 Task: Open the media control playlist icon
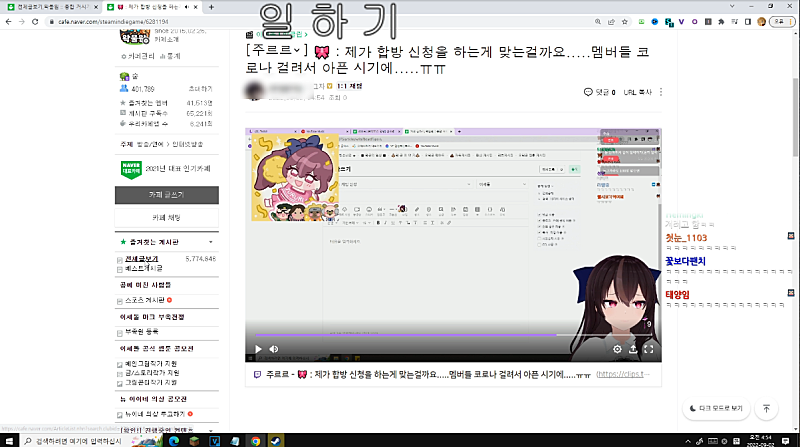pos(735,21)
